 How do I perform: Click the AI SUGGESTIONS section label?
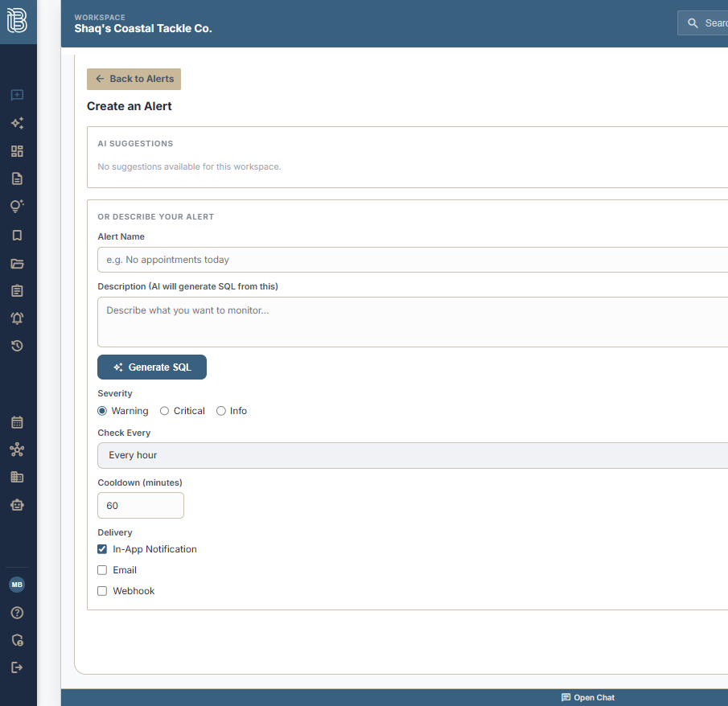(x=135, y=143)
